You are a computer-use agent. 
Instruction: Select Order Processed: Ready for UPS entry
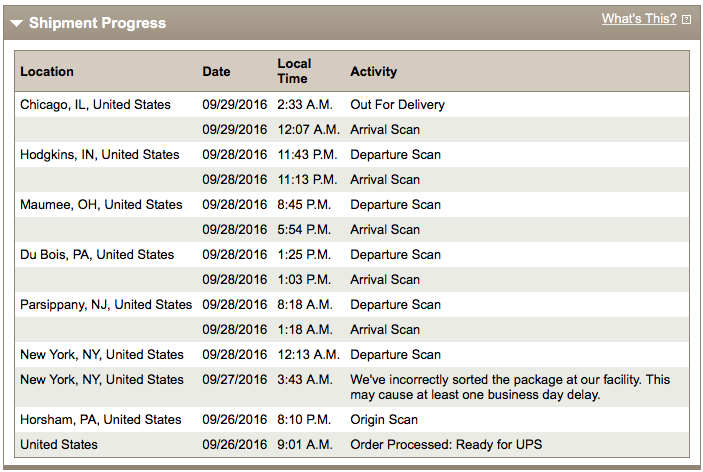[x=446, y=445]
